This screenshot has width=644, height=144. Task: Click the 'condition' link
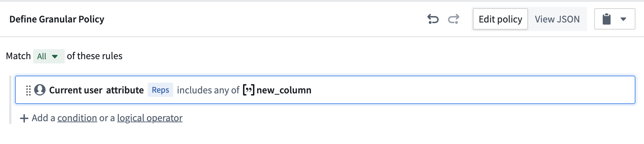[x=77, y=118]
